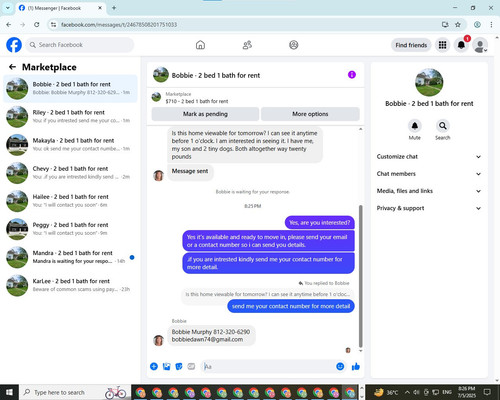Viewport: 500px width, 400px height.
Task: Open the Hailee conversation in the list
Action: [x=70, y=201]
